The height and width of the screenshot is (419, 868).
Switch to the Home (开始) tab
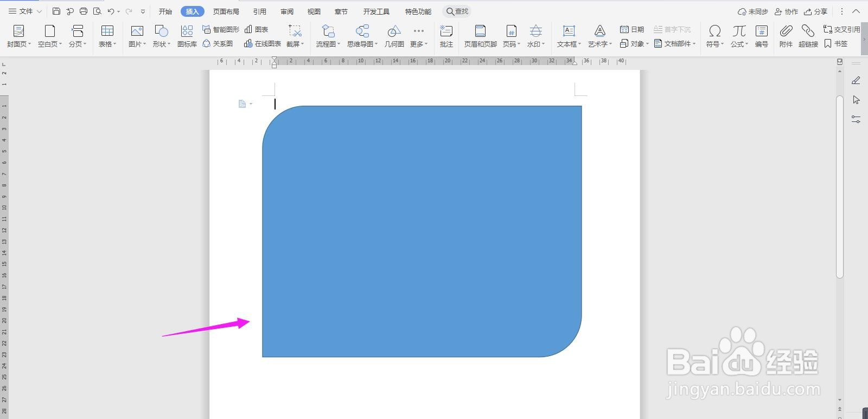[165, 11]
